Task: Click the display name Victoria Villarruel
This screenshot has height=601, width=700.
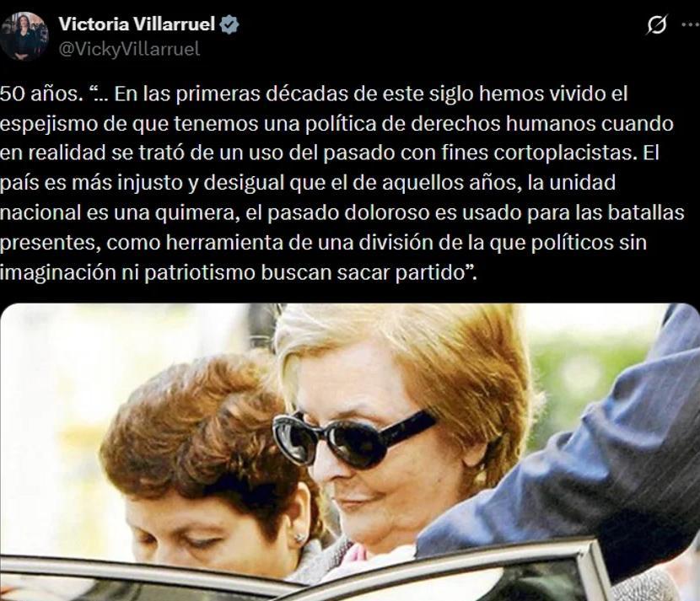Action: 137,24
